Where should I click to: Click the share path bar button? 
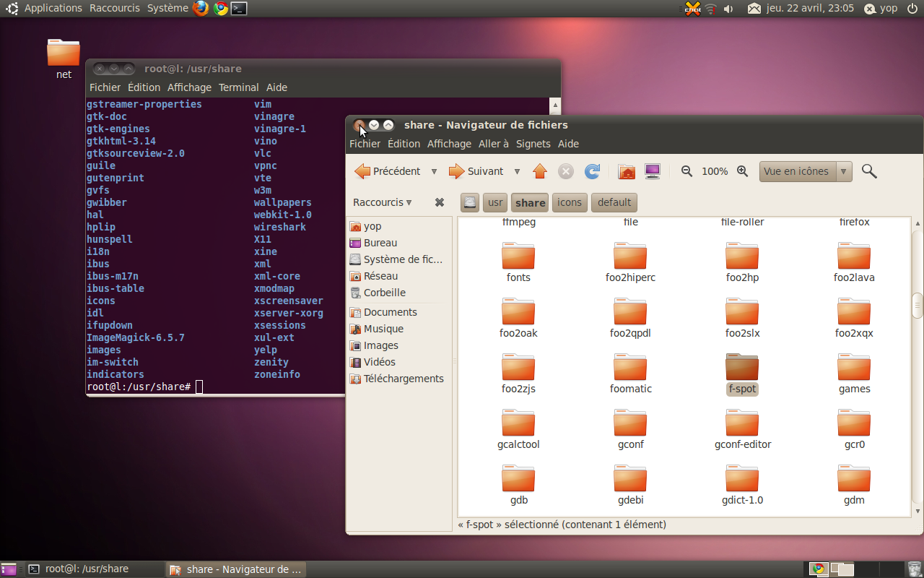530,202
